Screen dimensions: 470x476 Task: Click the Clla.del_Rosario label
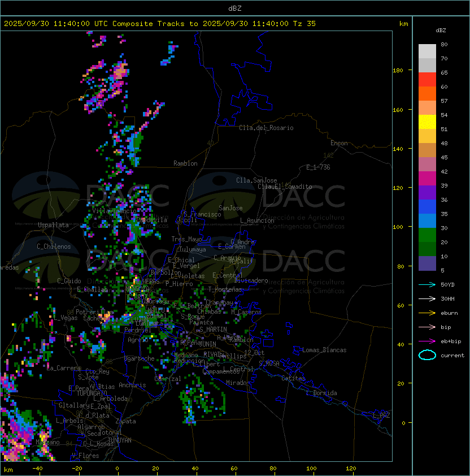pyautogui.click(x=266, y=128)
